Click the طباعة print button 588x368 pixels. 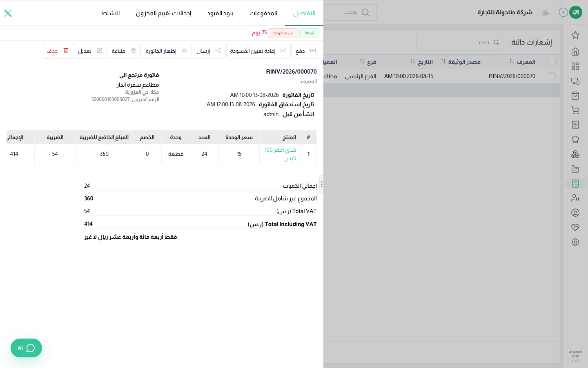coord(124,51)
